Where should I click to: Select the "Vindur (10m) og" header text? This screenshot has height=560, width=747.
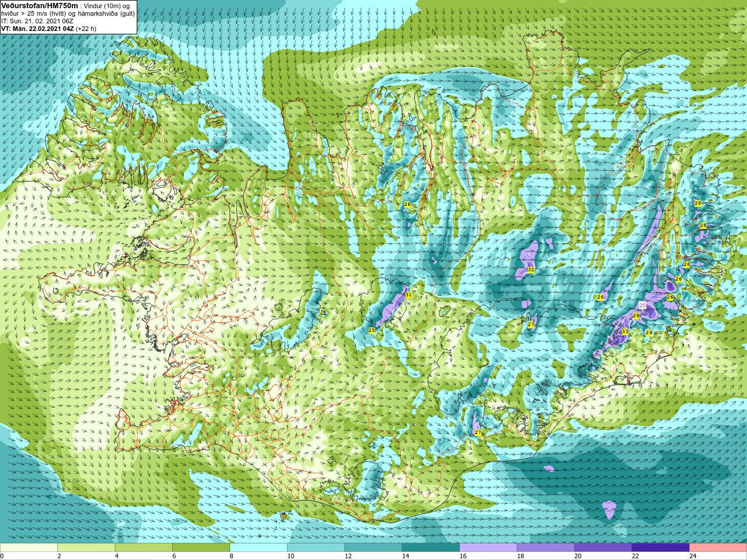[x=107, y=5]
